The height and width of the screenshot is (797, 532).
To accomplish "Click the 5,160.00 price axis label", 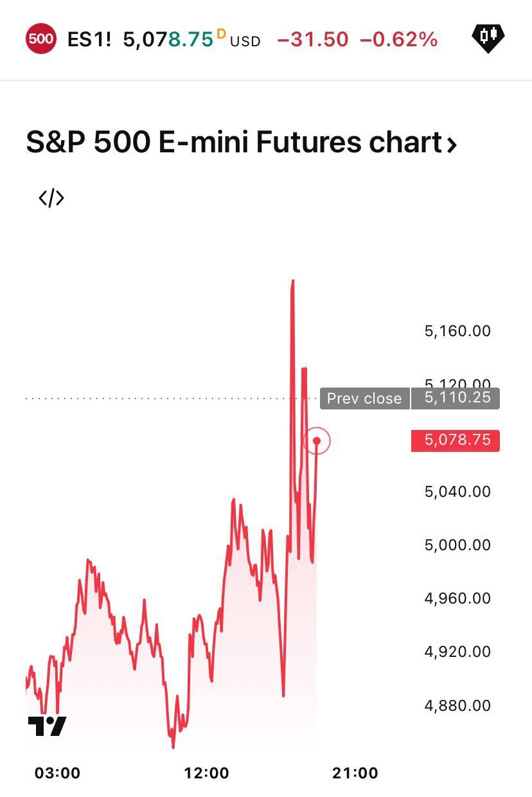I will coord(457,332).
